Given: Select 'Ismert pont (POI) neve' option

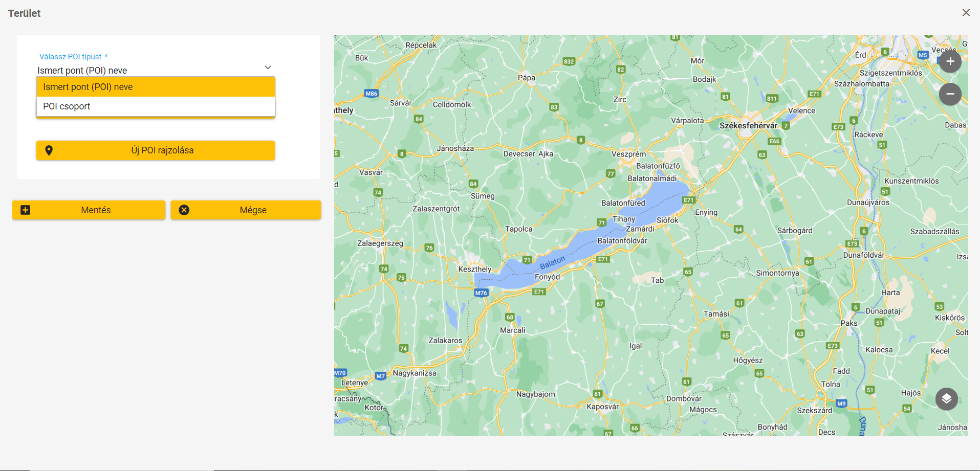Looking at the screenshot, I should click(156, 87).
